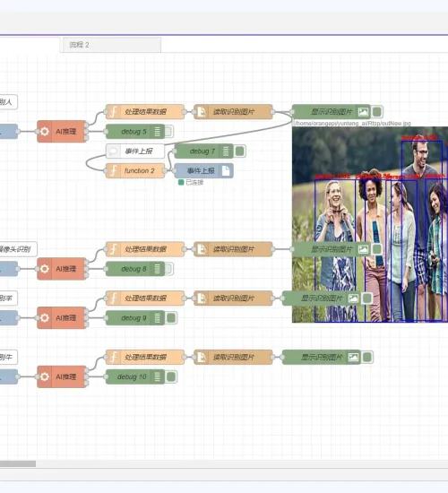This screenshot has width=448, height=493.
Task: Click the person detection preview image
Action: tap(370, 224)
